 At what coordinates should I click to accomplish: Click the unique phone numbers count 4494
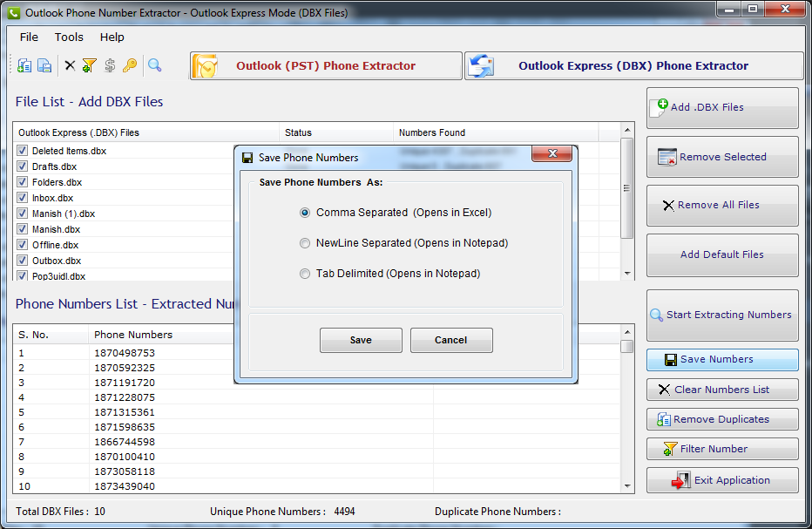click(344, 512)
